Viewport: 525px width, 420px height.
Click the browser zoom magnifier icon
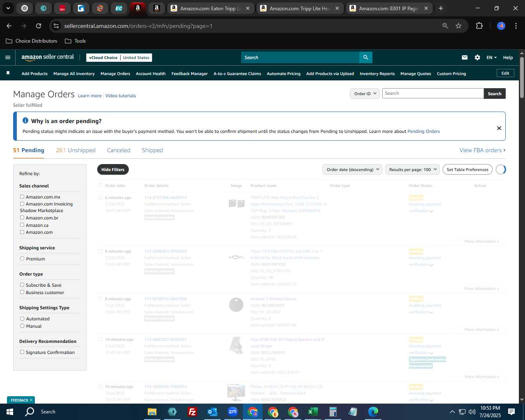tap(445, 26)
